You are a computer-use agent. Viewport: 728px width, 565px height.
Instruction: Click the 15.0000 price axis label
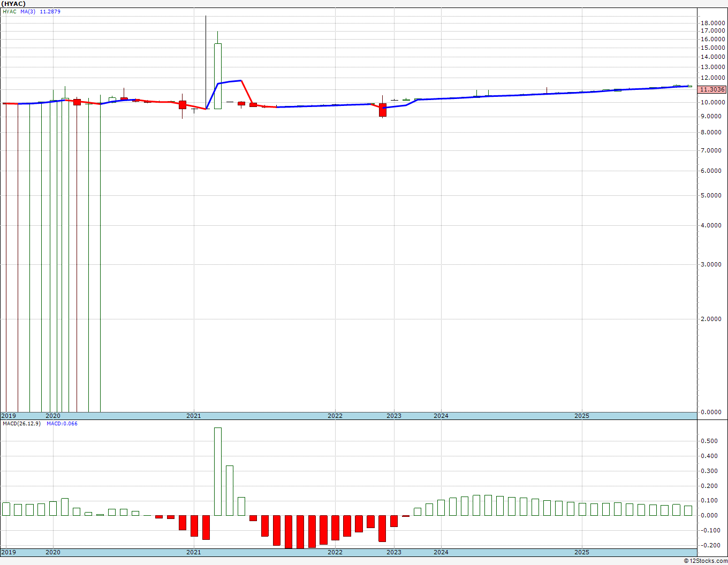[x=713, y=48]
